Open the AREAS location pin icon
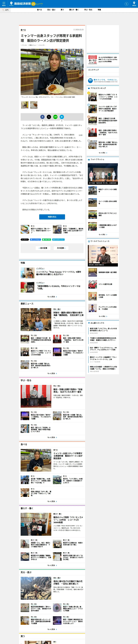The height and width of the screenshot is (644, 138). coord(134,4)
